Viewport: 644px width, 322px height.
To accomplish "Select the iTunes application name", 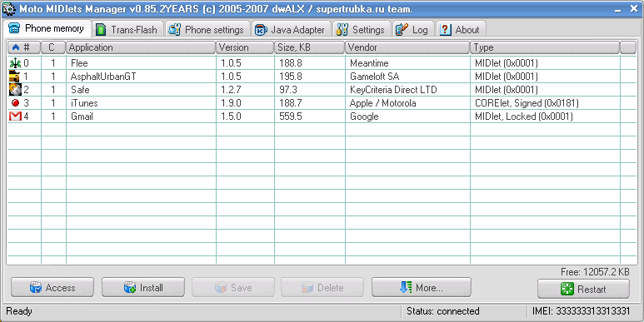I will click(84, 103).
